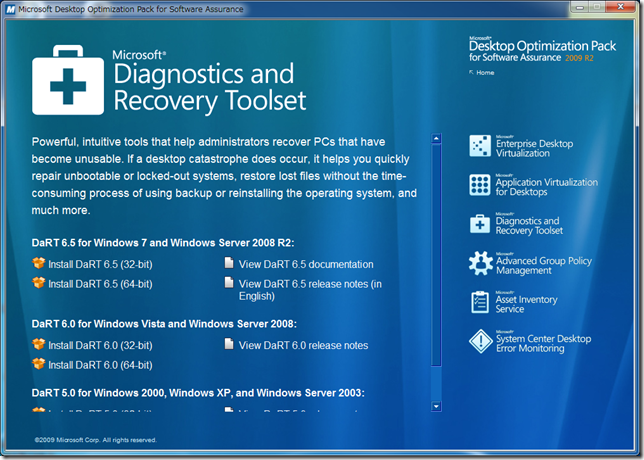This screenshot has height=460, width=644.
Task: Click the Advanced Group Policy Management gear icon
Action: (481, 263)
